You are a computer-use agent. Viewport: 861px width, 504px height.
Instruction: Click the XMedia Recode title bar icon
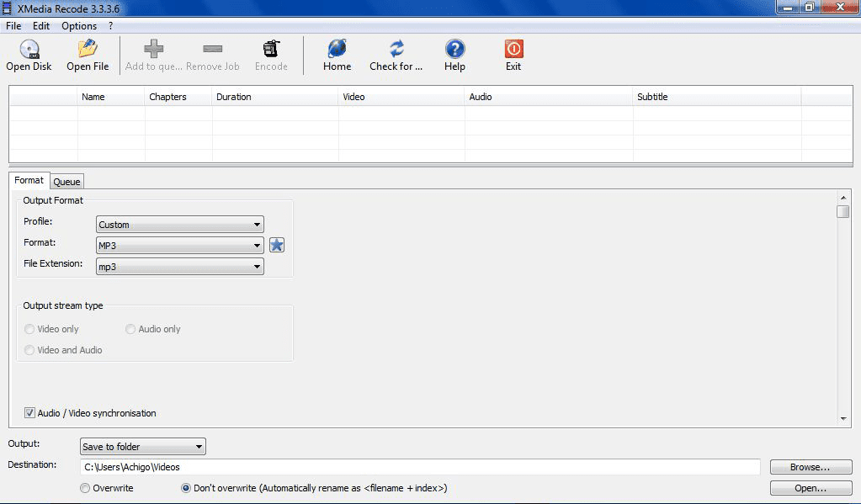[x=7, y=8]
